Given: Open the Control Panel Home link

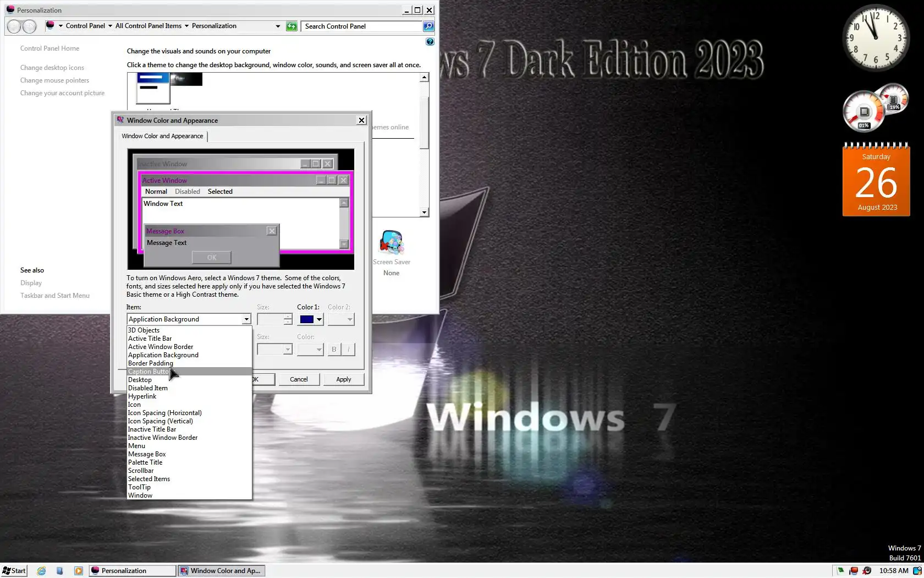Looking at the screenshot, I should coord(50,48).
